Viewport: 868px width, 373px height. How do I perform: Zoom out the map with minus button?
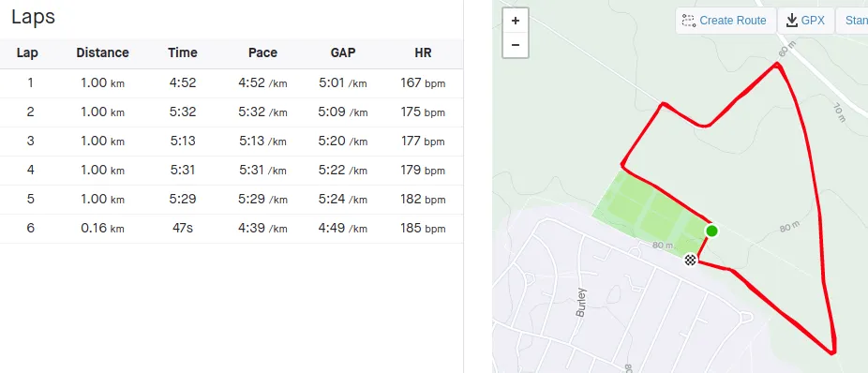(516, 45)
